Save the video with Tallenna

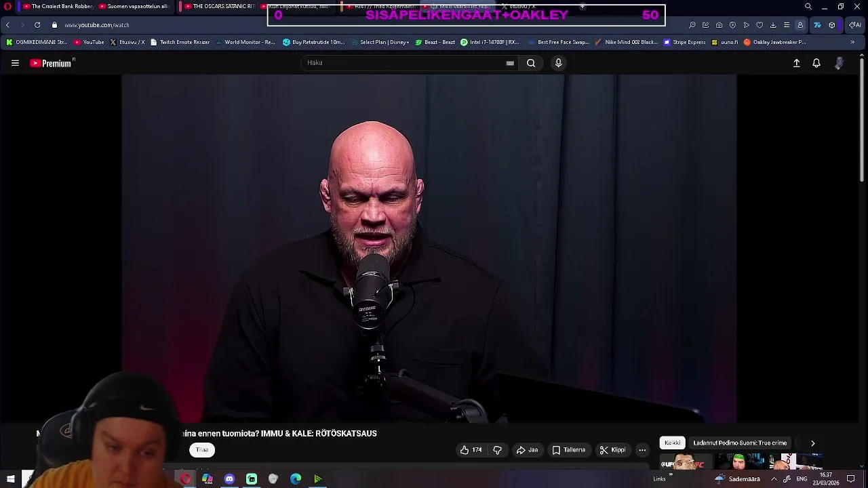click(569, 450)
